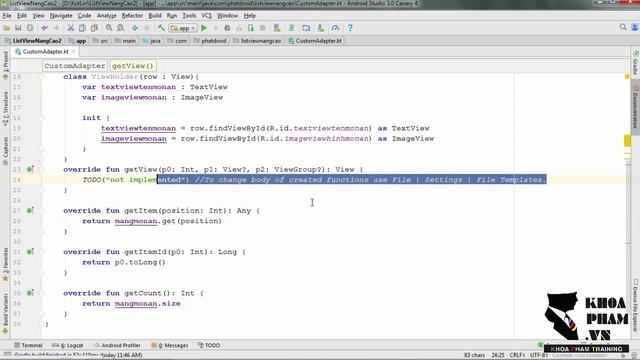Open the Refactor menu
Screen dimensions: 640x360
(x=132, y=16)
